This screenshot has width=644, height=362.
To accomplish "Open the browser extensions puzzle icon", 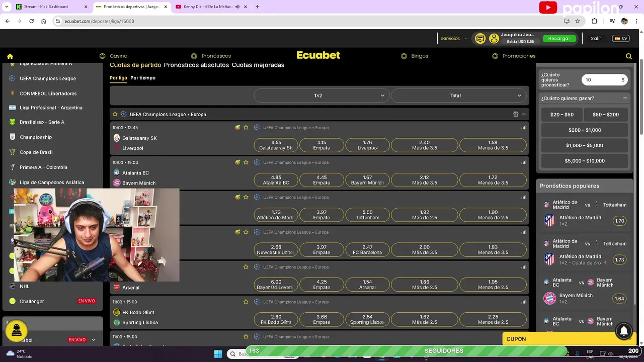I will [595, 21].
